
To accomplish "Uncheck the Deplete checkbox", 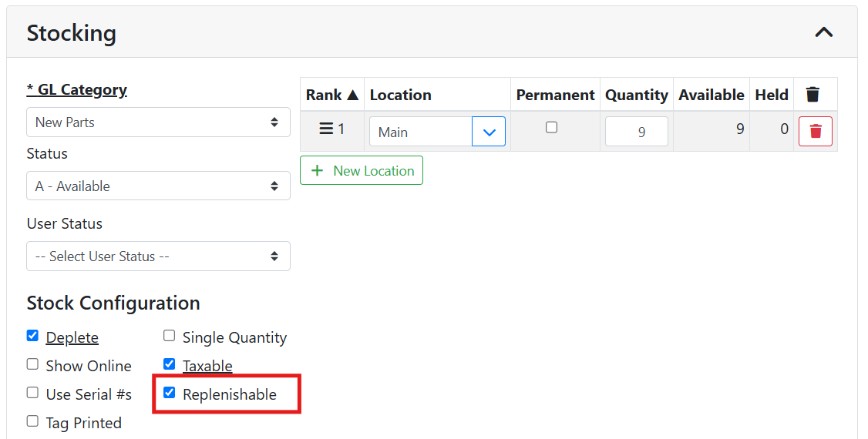I will (32, 336).
